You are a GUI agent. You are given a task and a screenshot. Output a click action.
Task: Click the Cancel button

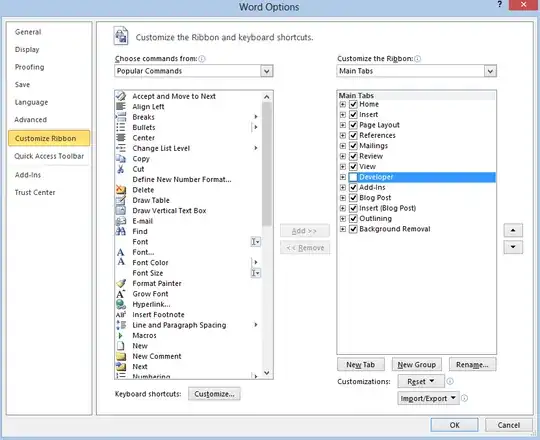508,425
